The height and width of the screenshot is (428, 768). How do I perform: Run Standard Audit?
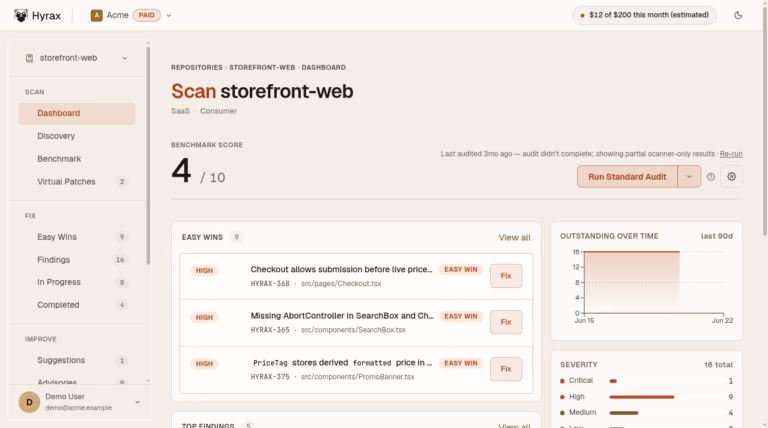627,177
